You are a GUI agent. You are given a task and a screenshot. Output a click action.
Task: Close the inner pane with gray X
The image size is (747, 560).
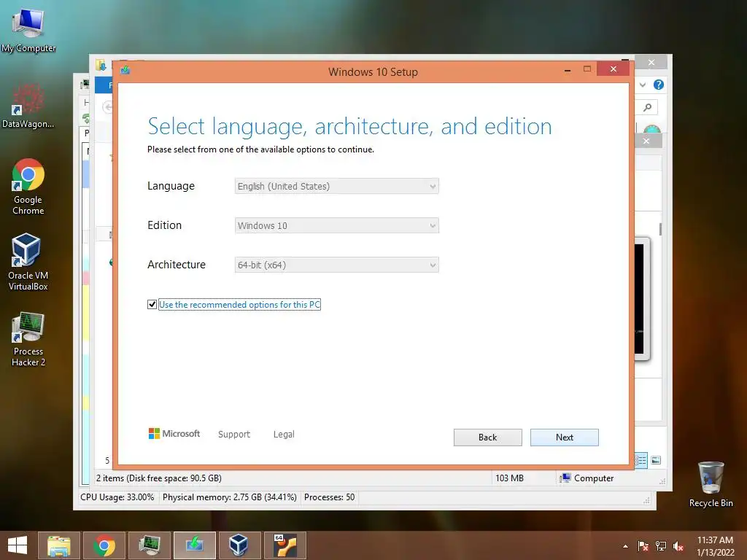pyautogui.click(x=646, y=141)
